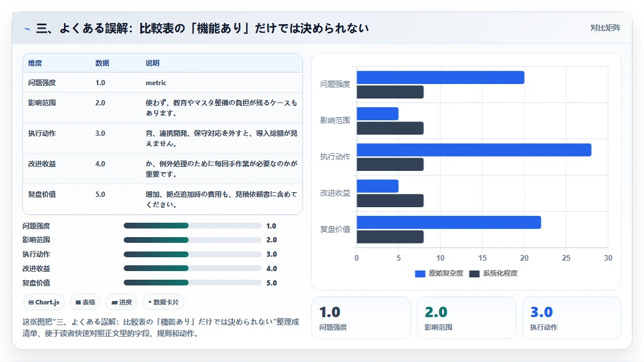This screenshot has width=644, height=362.
Task: Click the 数据 column header
Action: point(102,63)
